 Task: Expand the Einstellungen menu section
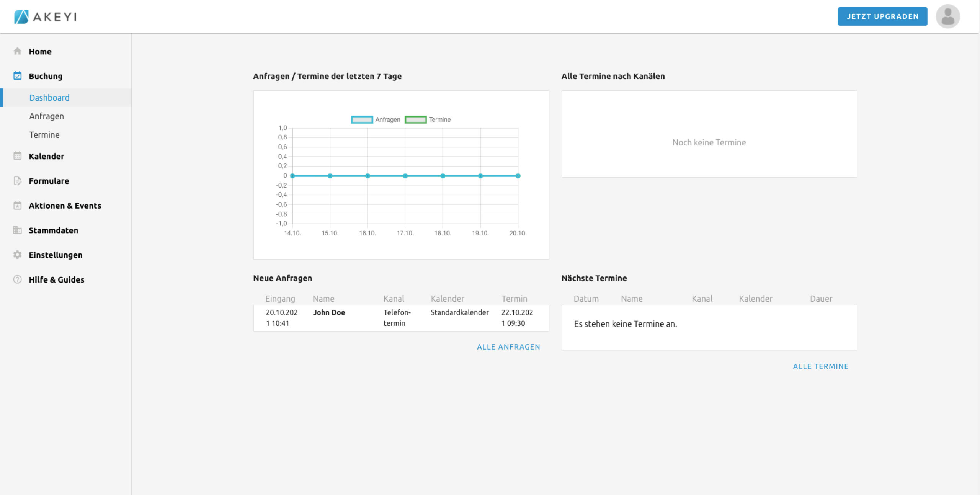tap(56, 255)
